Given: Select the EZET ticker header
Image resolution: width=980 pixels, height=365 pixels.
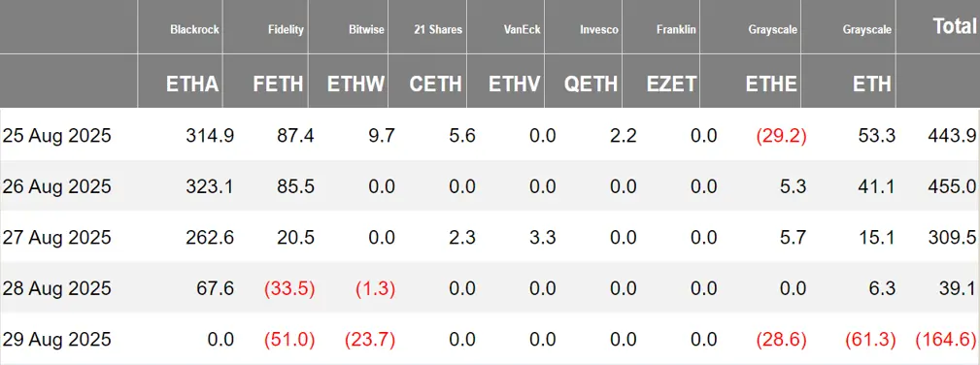Looking at the screenshot, I should point(669,83).
